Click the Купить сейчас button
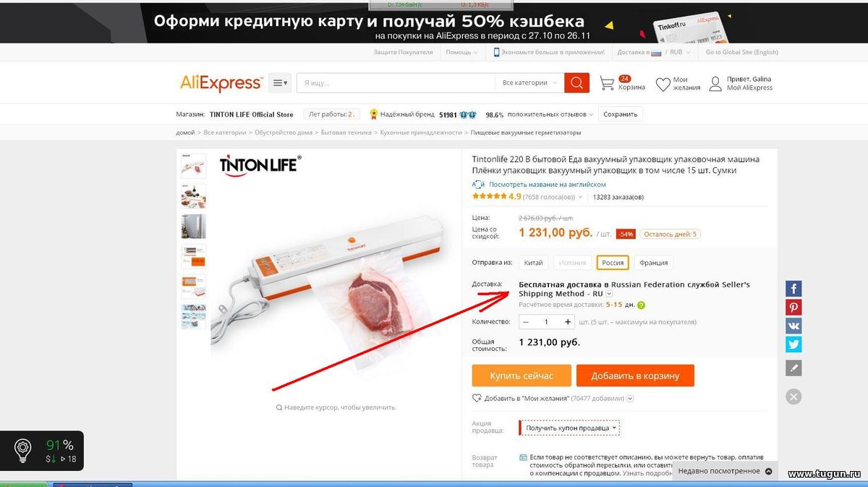Screen dimensions: 868x487 521,376
